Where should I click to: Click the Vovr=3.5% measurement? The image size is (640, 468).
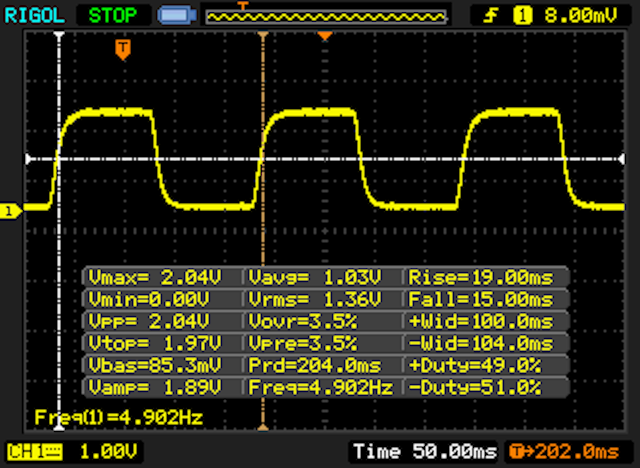(x=302, y=322)
